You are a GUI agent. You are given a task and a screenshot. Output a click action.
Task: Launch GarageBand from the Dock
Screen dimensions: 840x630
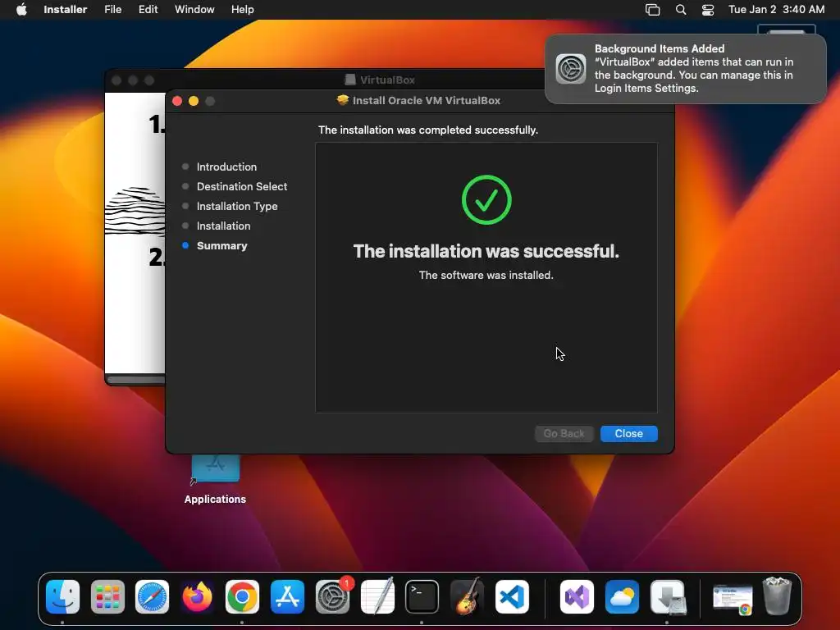467,597
